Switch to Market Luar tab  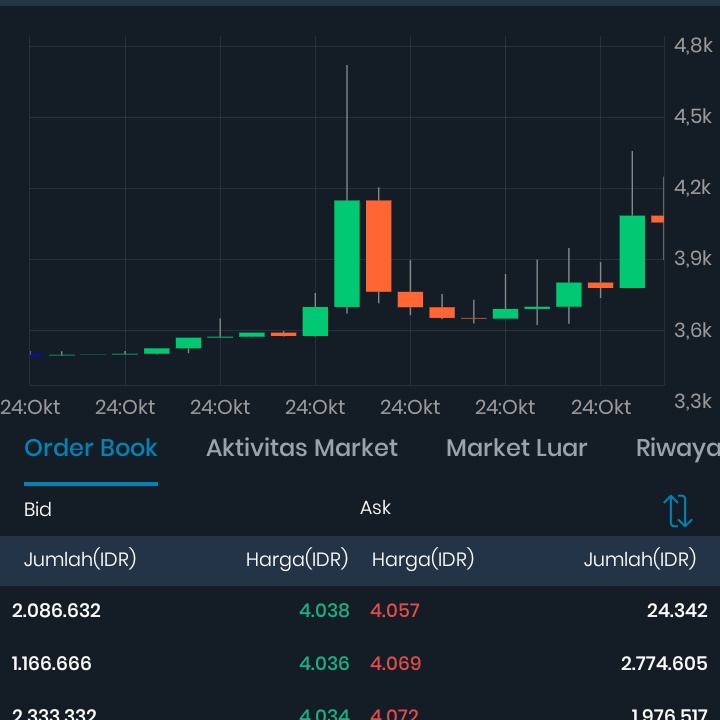click(517, 448)
